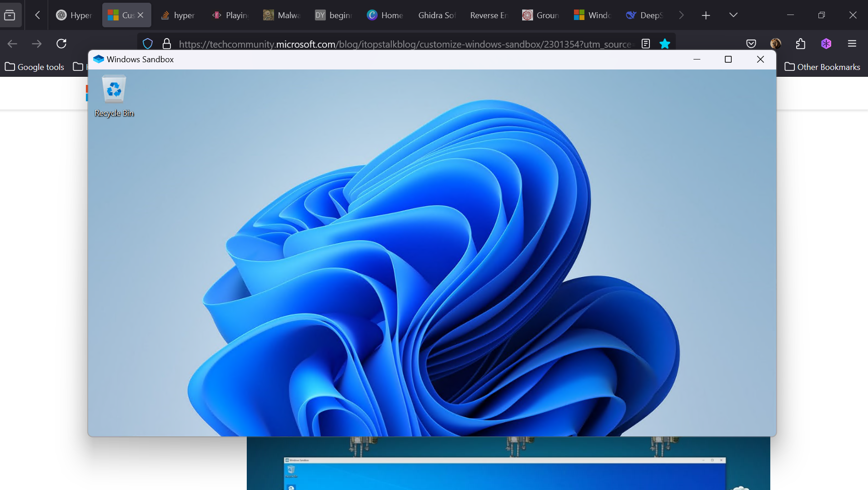The width and height of the screenshot is (868, 490).
Task: Open the Extensions puzzle icon
Action: (x=801, y=44)
